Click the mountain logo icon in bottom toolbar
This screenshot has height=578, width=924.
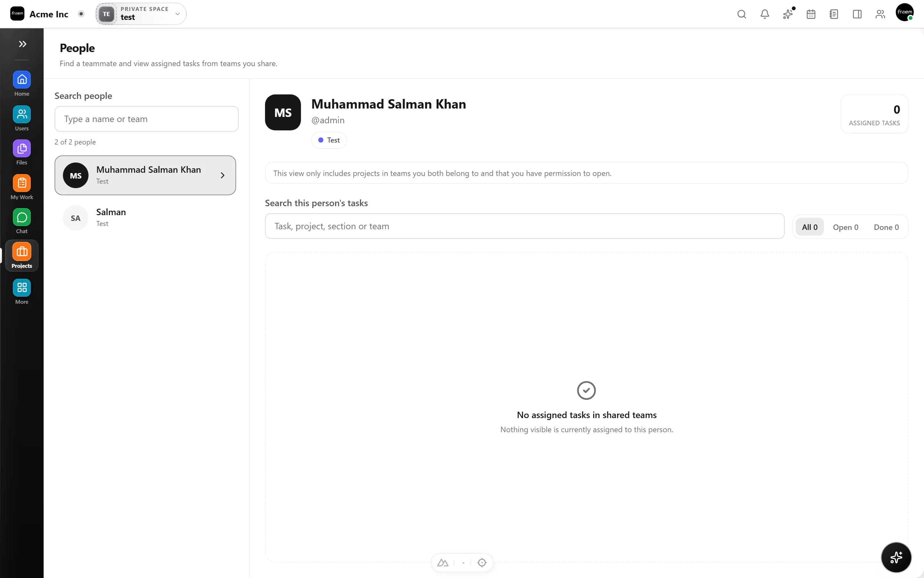(x=443, y=563)
